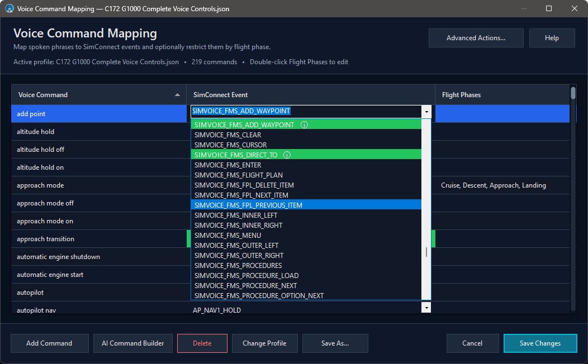Choose SIMVOICE_FMS_PROCEDURE_LOAD option
This screenshot has height=364, width=588.
tap(306, 276)
